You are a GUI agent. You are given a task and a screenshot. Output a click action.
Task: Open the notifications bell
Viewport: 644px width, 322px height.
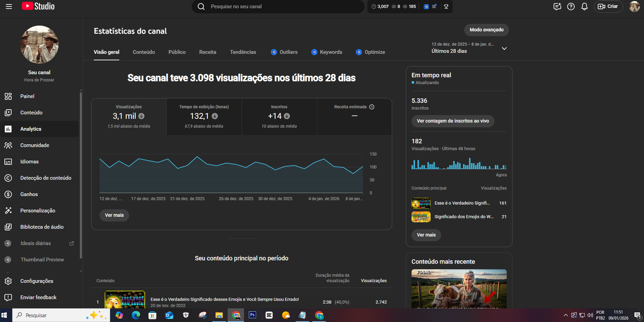pyautogui.click(x=584, y=6)
